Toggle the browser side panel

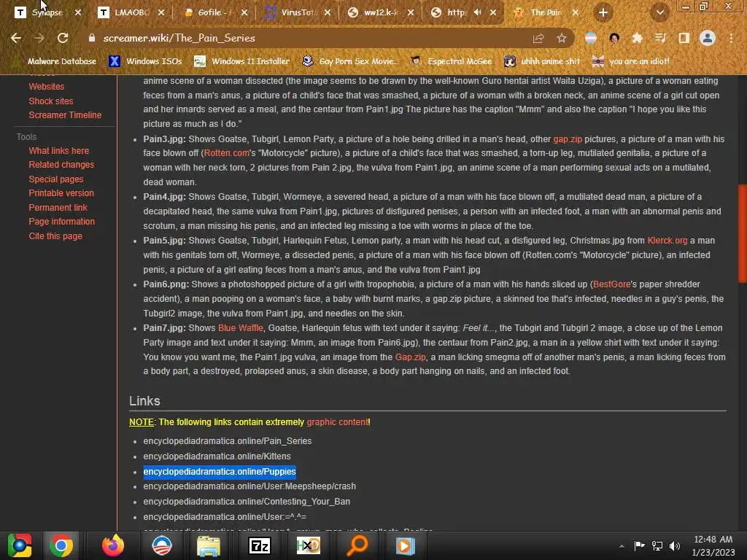(684, 39)
